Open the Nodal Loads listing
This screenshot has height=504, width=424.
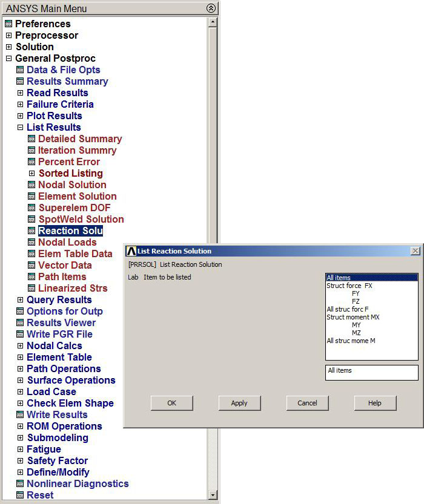[x=67, y=243]
